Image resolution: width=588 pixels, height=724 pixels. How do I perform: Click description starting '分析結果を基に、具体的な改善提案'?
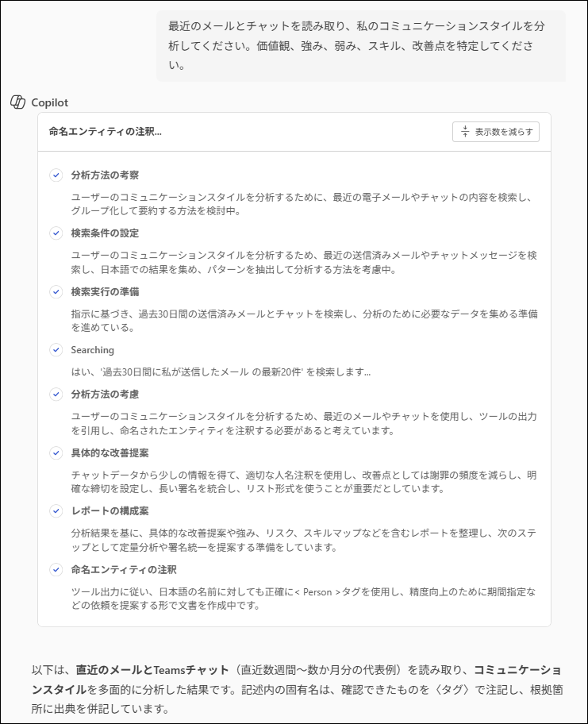point(303,541)
